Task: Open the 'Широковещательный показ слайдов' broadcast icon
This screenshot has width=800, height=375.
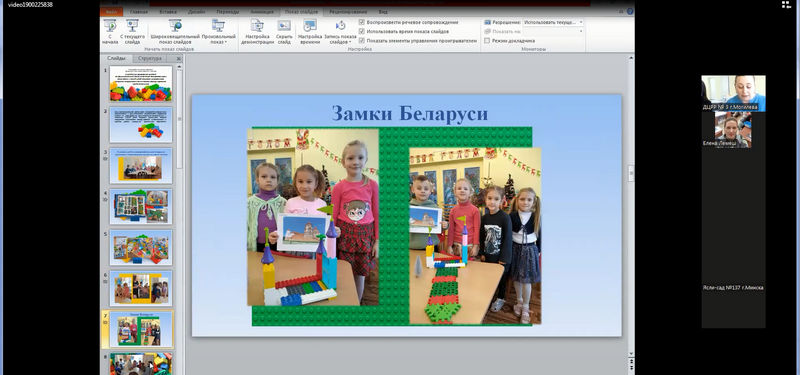Action: click(175, 32)
